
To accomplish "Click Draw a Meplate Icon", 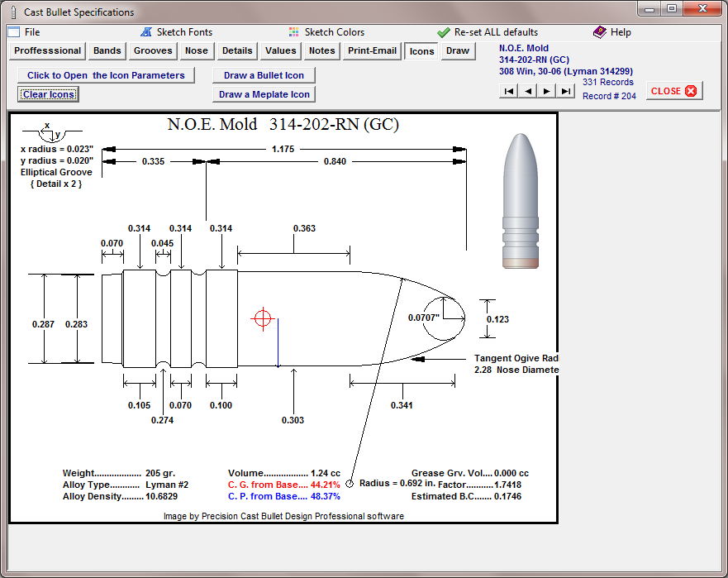I will coord(264,94).
